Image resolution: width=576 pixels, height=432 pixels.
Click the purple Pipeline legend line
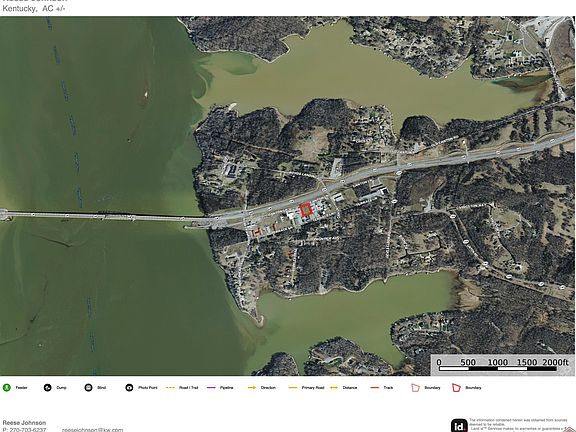click(211, 388)
